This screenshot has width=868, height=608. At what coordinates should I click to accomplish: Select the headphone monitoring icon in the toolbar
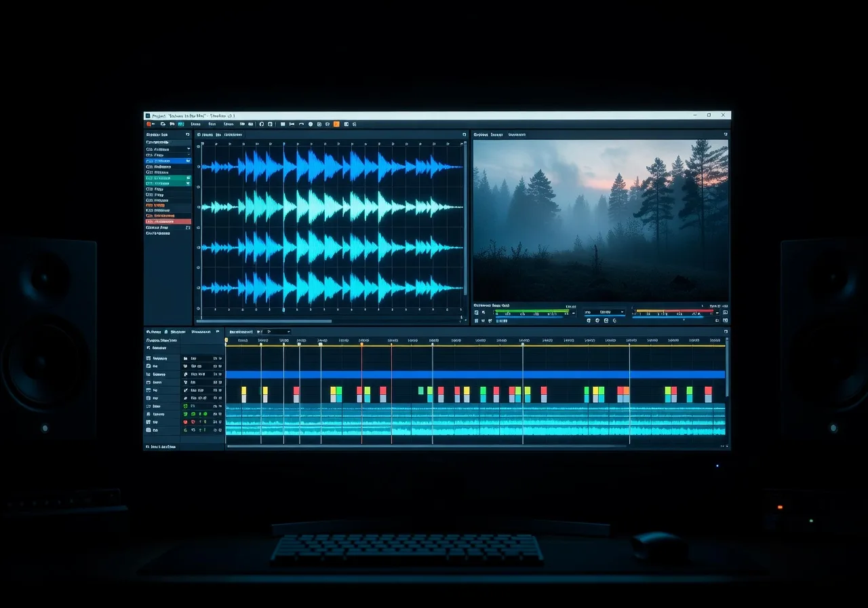pyautogui.click(x=262, y=124)
